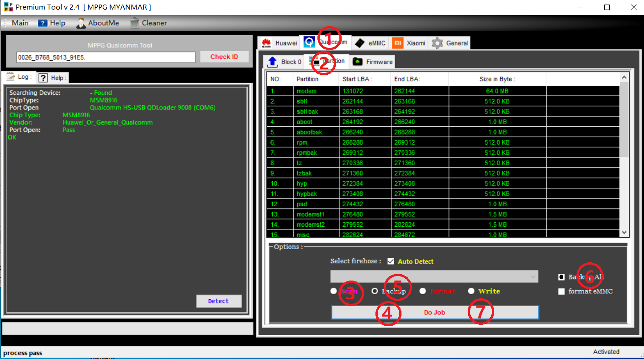
Task: Select the modemst2 partition row
Action: point(443,224)
